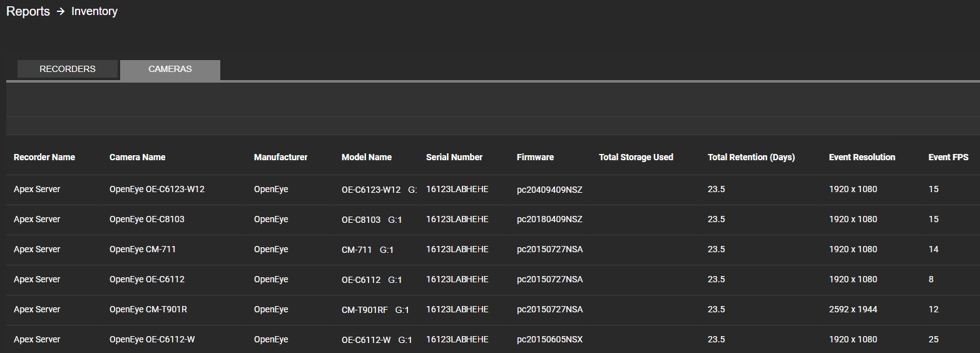Sort by Model Name column header
980x353 pixels.
[x=367, y=157]
